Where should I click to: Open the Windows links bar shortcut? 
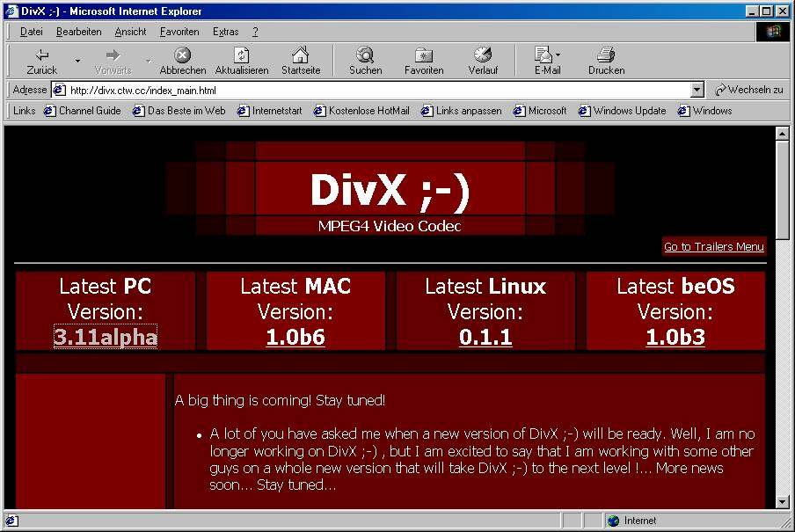pos(704,111)
